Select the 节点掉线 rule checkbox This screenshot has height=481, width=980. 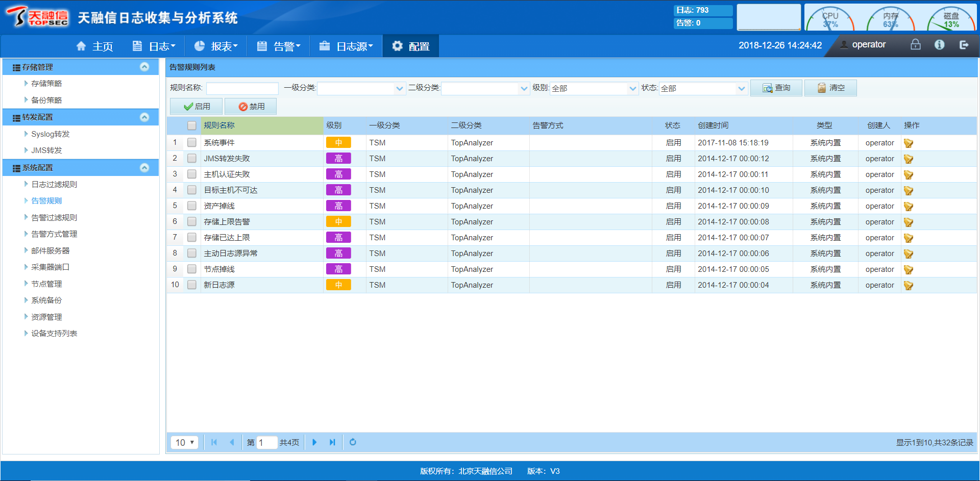click(192, 269)
